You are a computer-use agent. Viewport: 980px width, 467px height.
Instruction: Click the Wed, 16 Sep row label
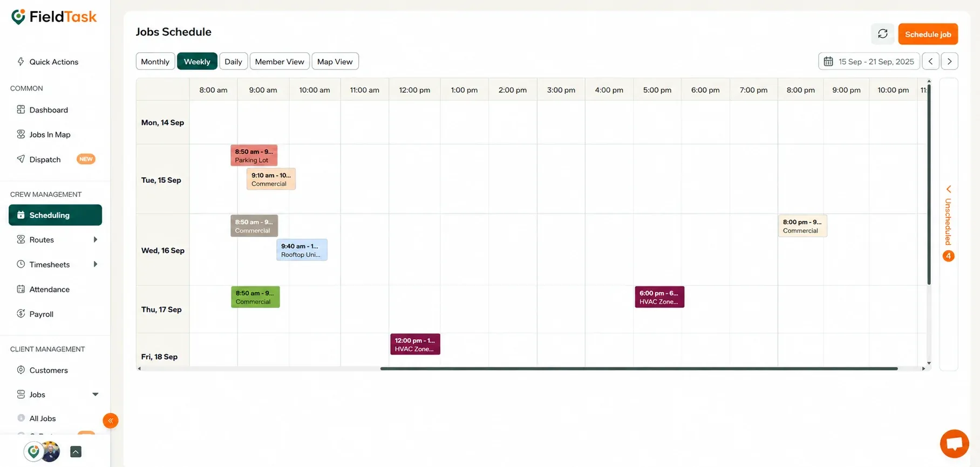click(163, 250)
